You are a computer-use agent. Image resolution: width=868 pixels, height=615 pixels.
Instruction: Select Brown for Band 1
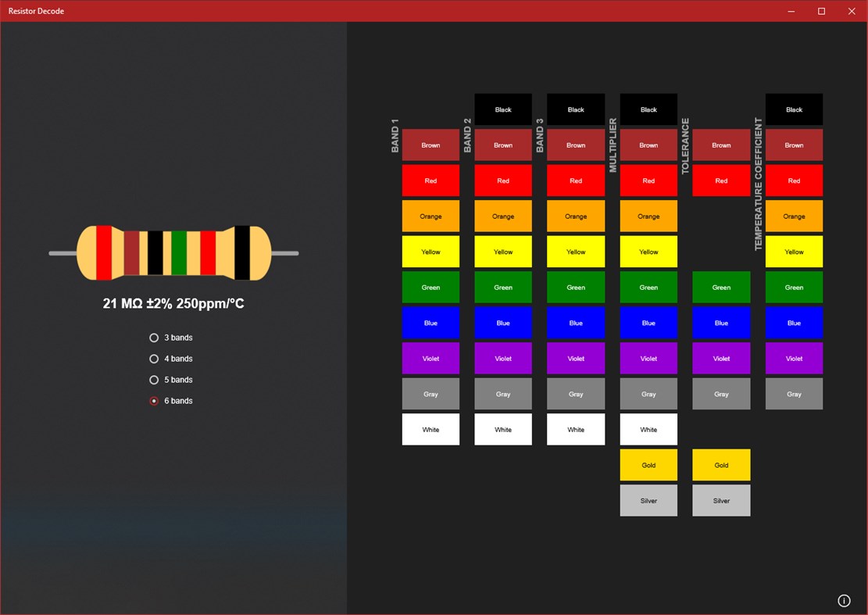[430, 145]
